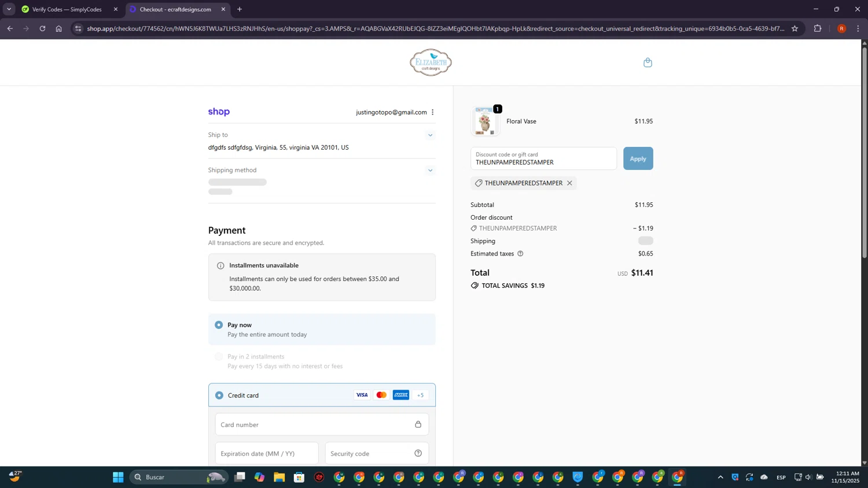Click the shipping address text
Viewport: 868px width, 488px height.
(278, 147)
